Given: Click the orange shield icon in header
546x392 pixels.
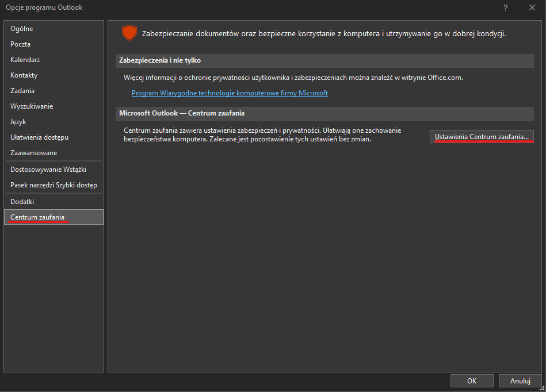Looking at the screenshot, I should click(x=129, y=33).
